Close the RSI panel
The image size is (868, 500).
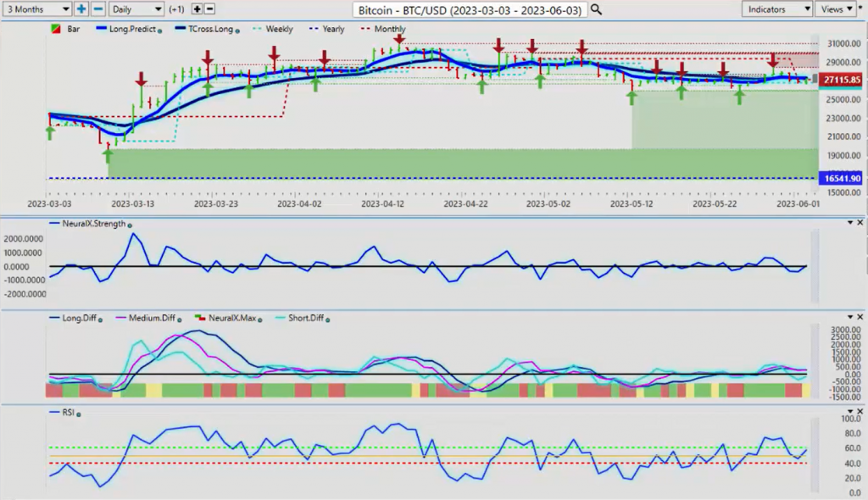click(860, 411)
